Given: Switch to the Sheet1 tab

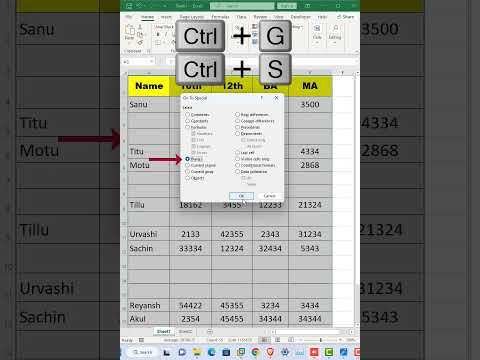Looking at the screenshot, I should click(164, 331).
